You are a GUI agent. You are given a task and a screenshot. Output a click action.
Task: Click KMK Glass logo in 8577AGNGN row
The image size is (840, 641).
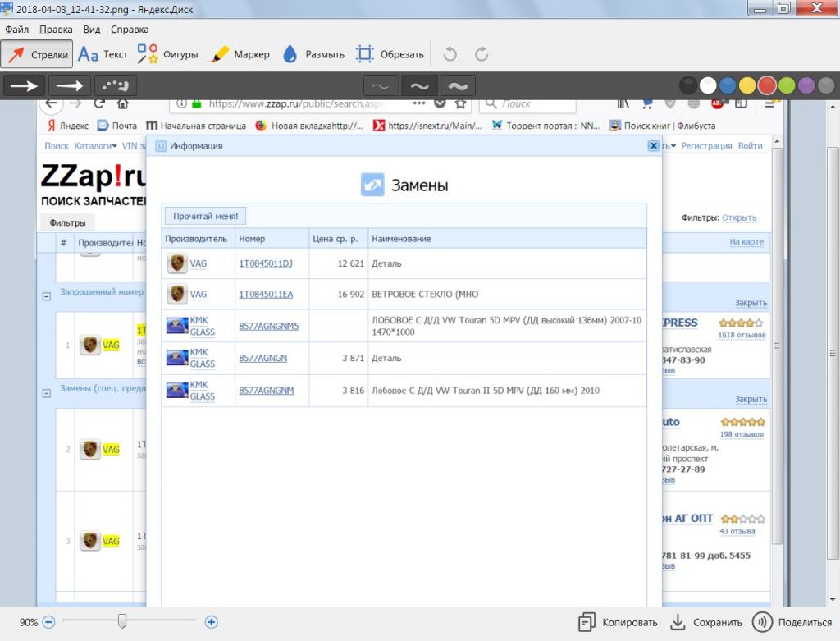[177, 358]
